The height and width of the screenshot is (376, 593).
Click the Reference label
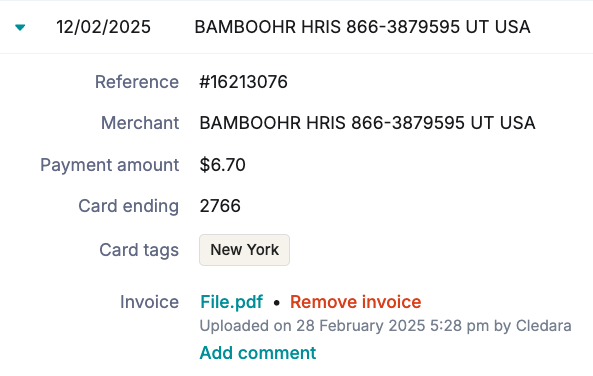point(137,82)
